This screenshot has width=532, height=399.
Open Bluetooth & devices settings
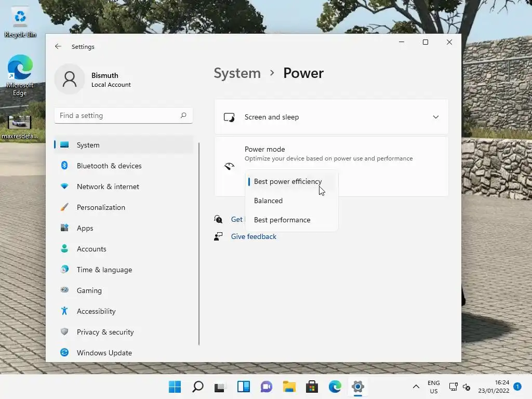[124, 166]
